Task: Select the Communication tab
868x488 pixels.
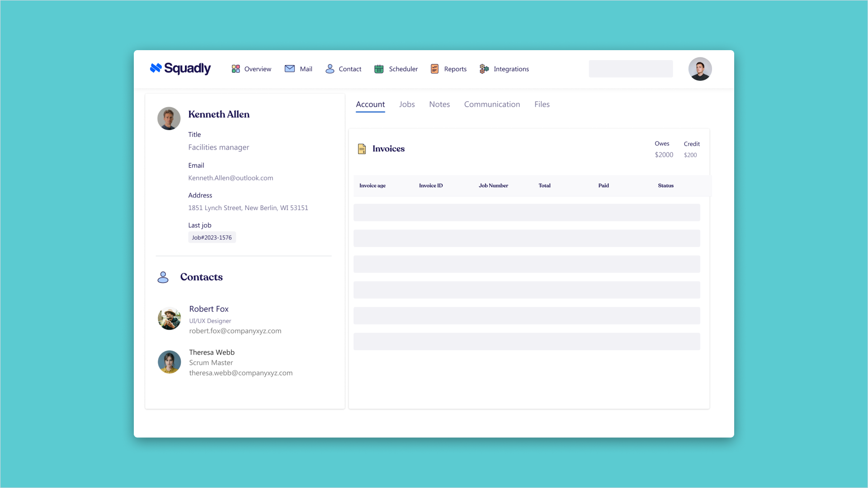Action: click(491, 104)
